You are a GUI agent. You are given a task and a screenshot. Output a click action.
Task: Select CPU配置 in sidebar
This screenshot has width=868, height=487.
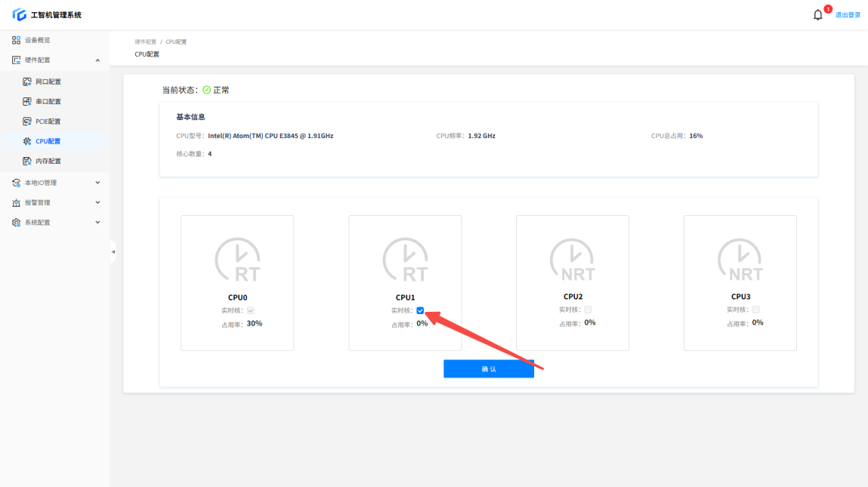[54, 141]
